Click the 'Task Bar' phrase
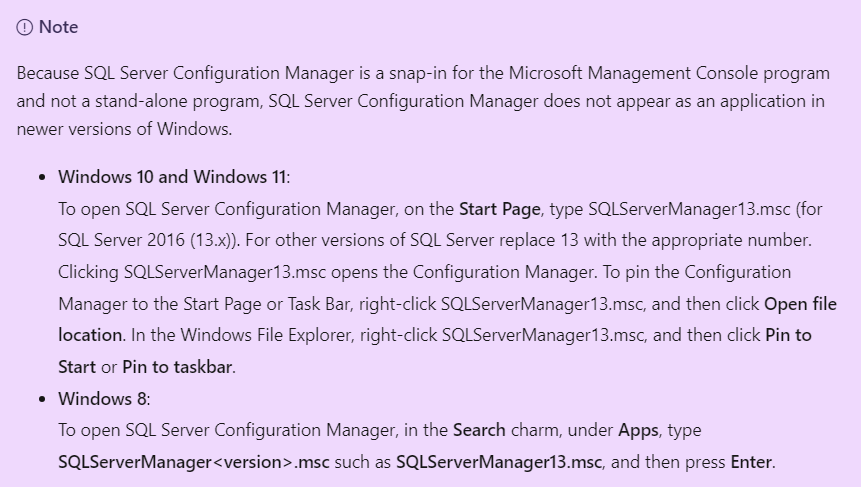The width and height of the screenshot is (861, 487). coord(319,304)
